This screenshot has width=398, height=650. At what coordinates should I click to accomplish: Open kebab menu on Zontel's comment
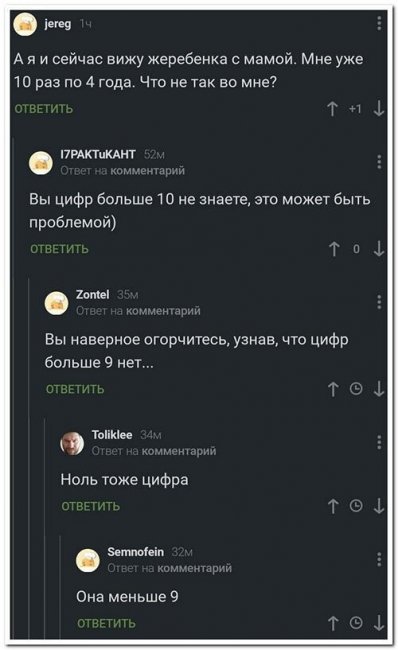pyautogui.click(x=379, y=302)
